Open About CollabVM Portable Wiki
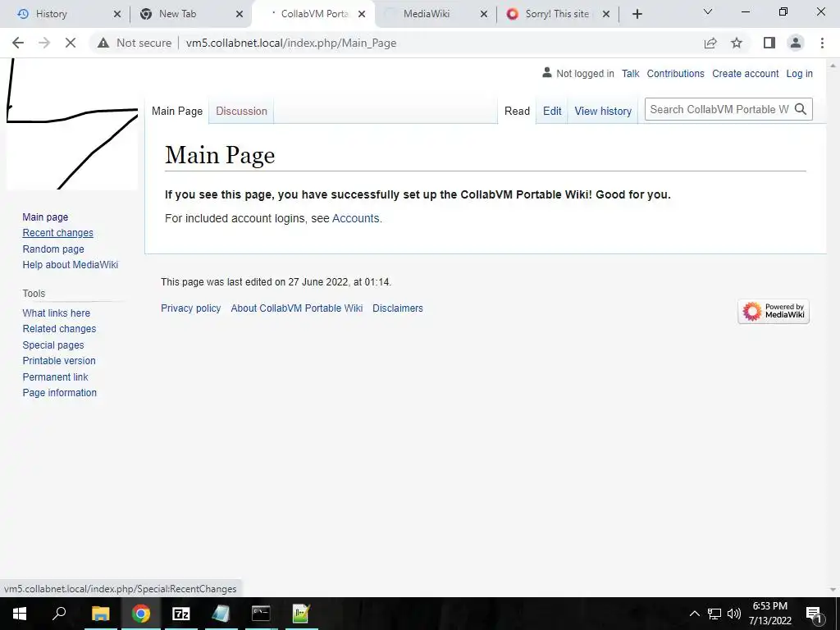Viewport: 840px width, 630px height. (x=297, y=308)
